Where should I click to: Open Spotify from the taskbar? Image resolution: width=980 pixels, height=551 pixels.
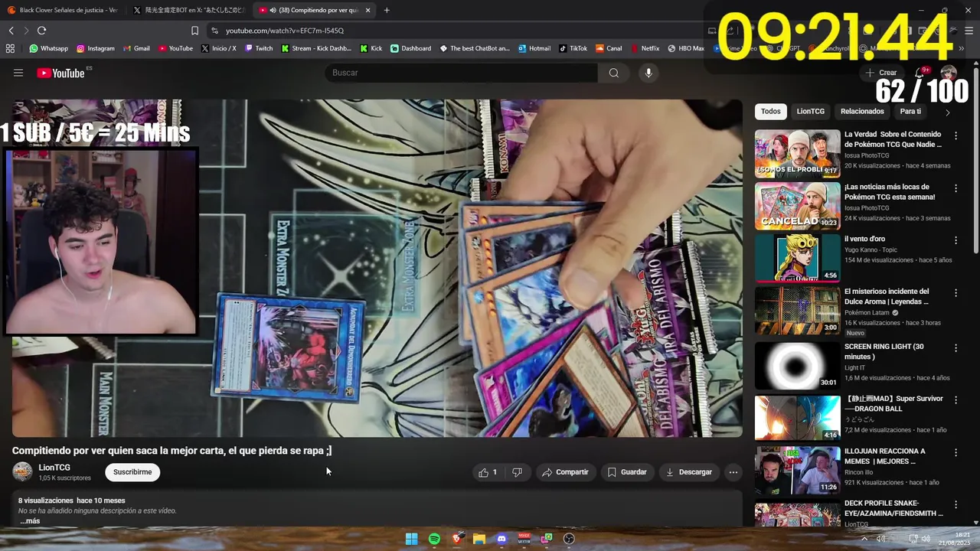(x=434, y=539)
